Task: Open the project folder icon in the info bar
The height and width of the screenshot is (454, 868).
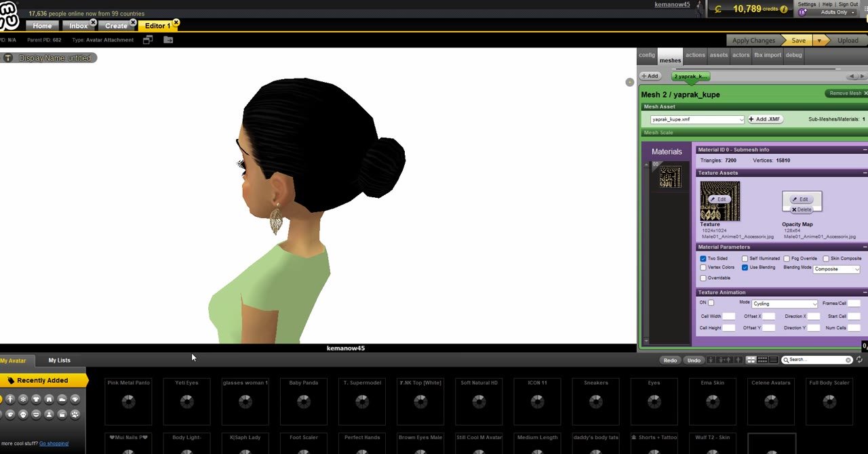Action: 168,40
